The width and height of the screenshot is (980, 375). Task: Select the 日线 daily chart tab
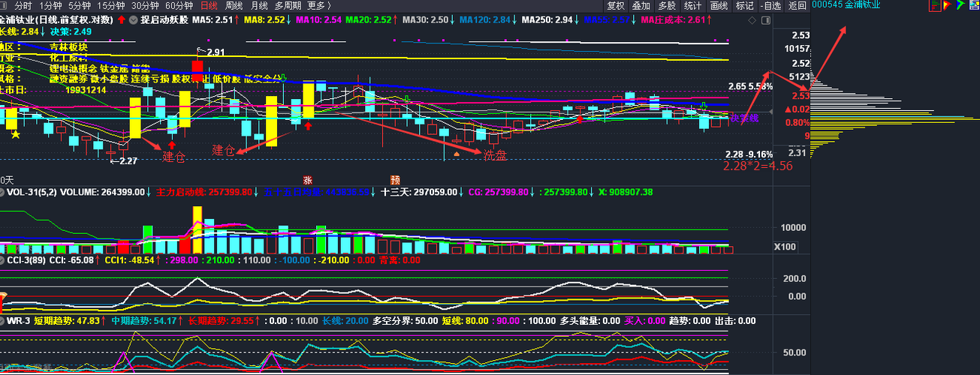coord(210,5)
